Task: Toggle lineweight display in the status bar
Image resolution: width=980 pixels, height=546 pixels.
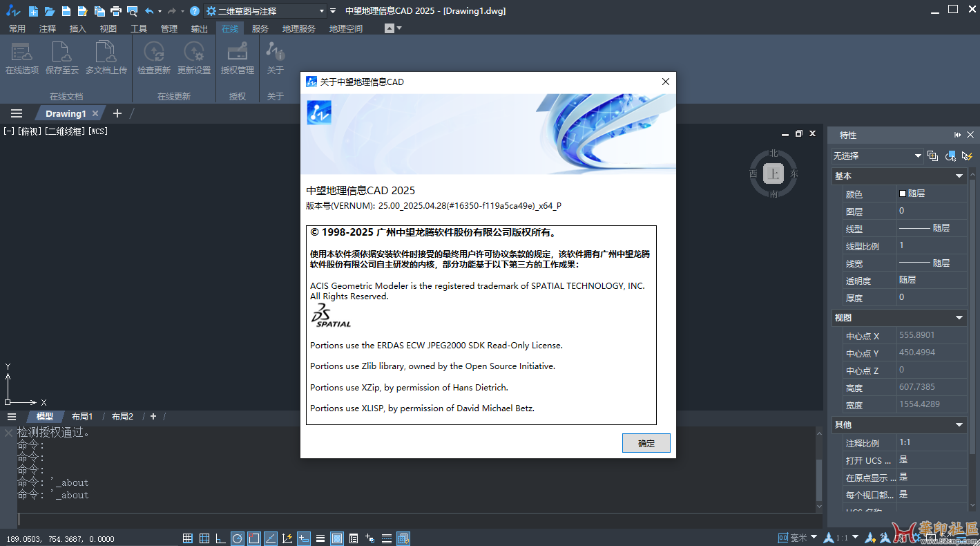Action: (320, 538)
